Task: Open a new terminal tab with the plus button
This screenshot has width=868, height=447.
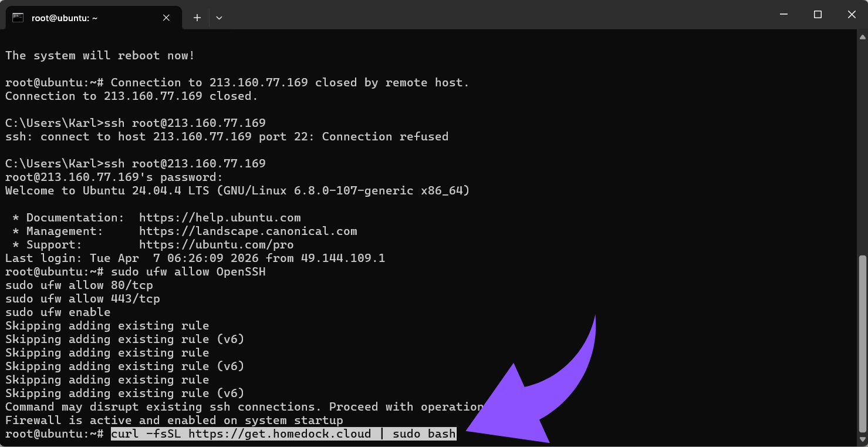Action: coord(197,18)
